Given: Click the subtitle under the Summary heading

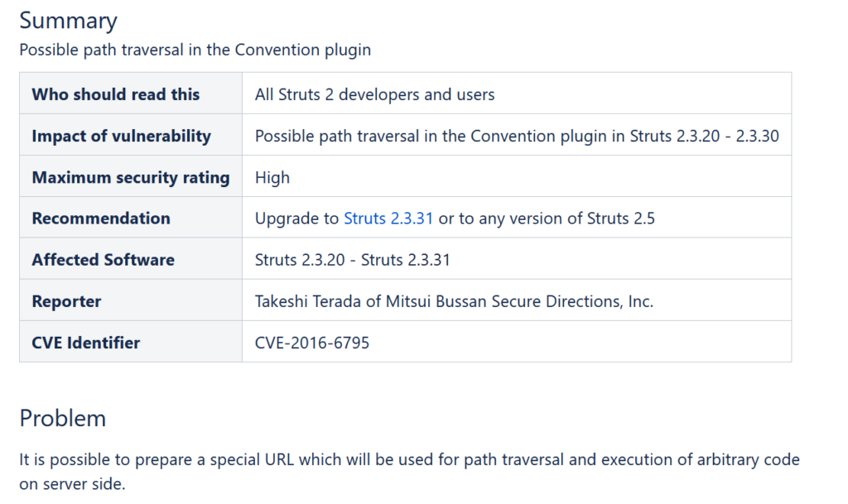Looking at the screenshot, I should [195, 50].
